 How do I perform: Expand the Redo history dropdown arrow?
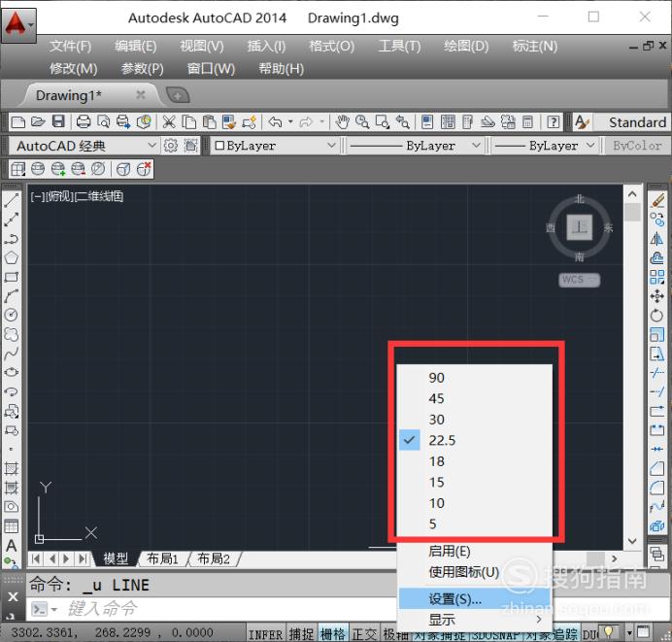click(321, 122)
